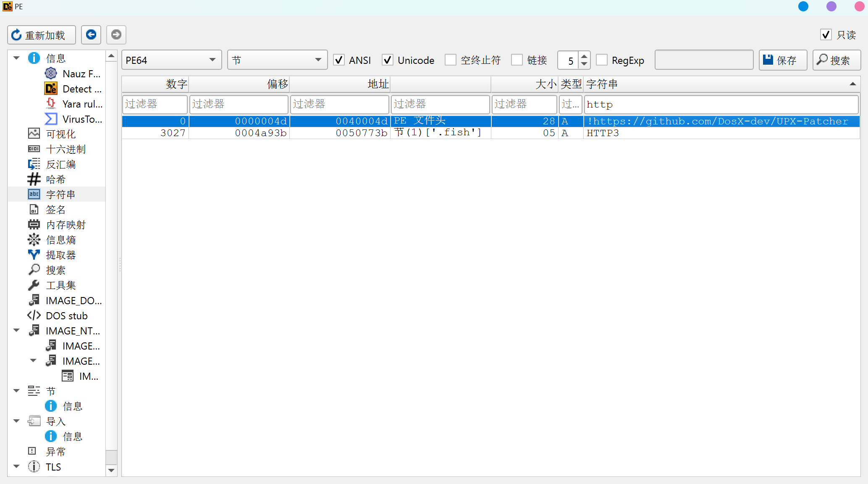Open the Memory map (内存映射) item

click(66, 225)
